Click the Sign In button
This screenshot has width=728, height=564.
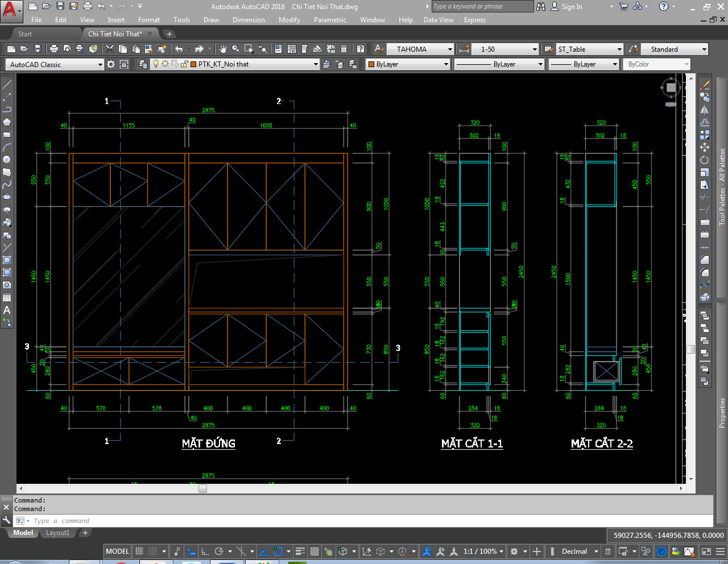click(566, 7)
